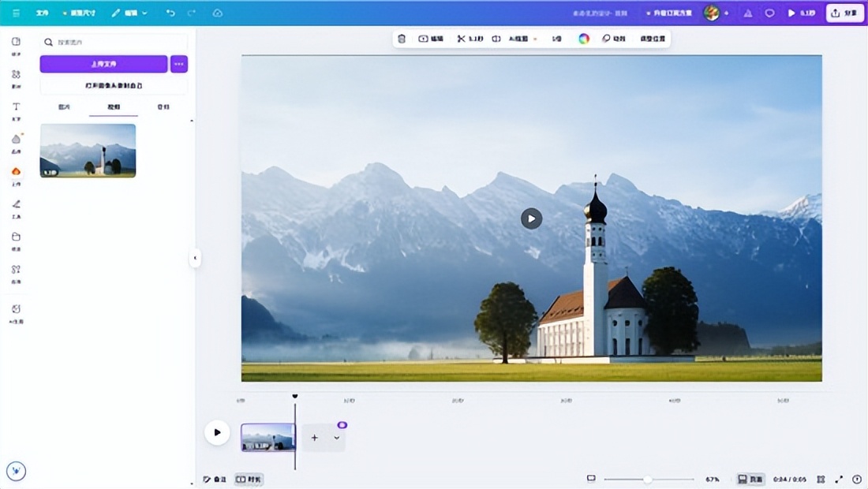The height and width of the screenshot is (489, 868).
Task: Click the cloud save status icon
Action: tap(218, 13)
